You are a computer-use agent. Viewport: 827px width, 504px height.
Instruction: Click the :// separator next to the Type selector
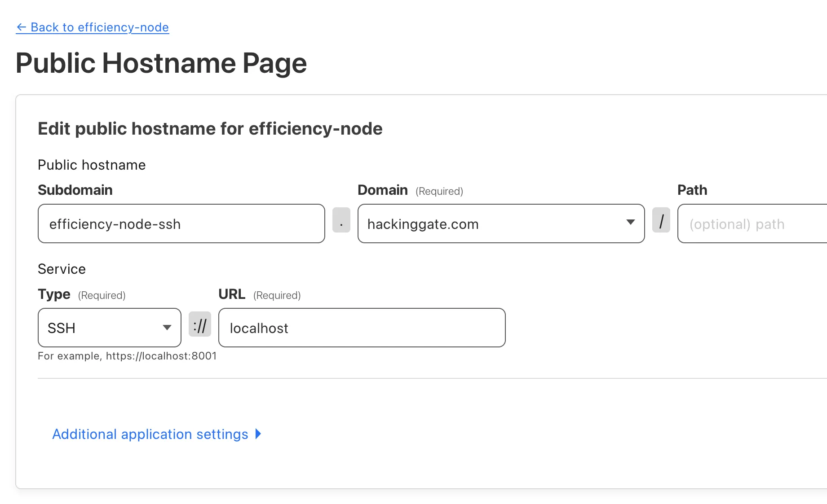pos(199,325)
